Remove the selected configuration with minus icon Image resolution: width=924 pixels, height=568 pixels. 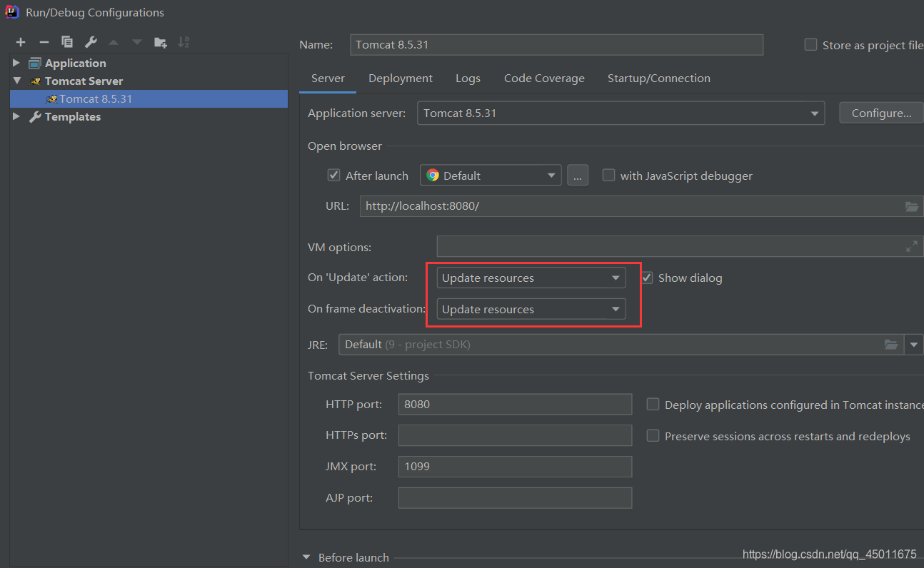point(44,42)
